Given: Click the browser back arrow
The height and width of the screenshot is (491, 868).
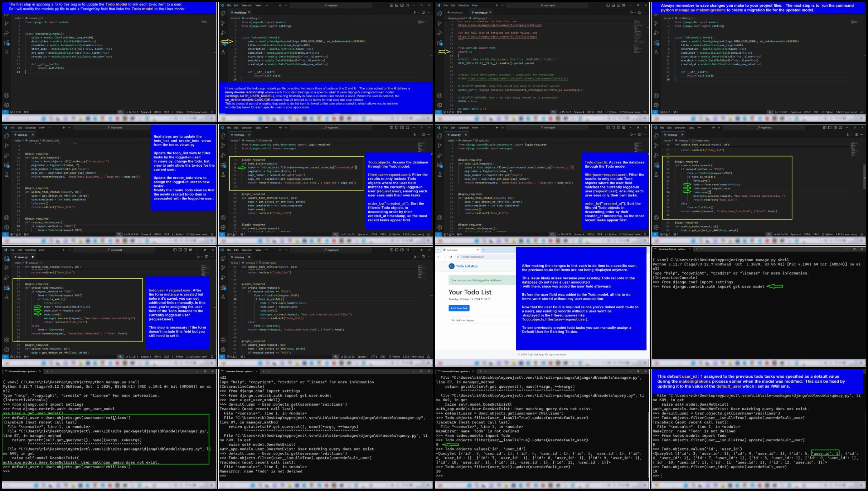Looking at the screenshot, I should [x=439, y=257].
